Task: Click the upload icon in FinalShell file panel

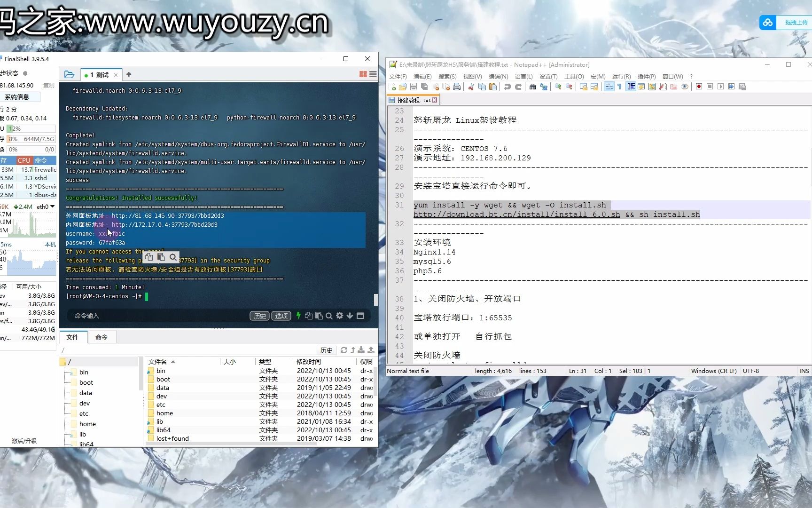Action: tap(371, 350)
